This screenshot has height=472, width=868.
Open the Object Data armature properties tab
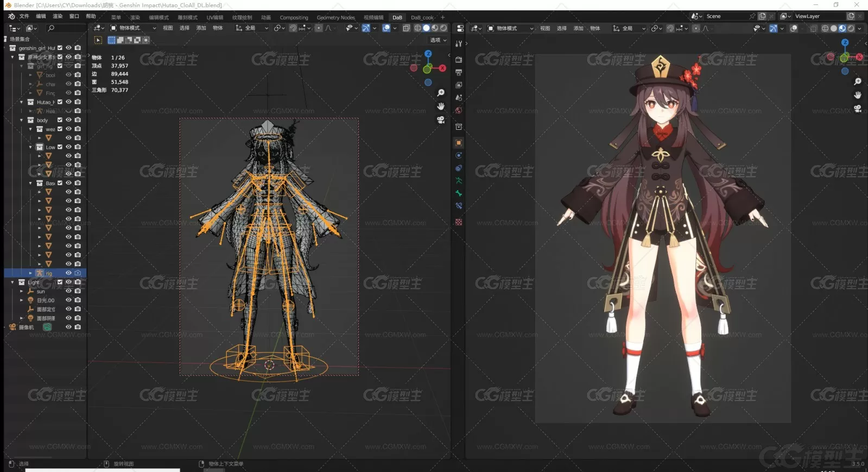click(x=459, y=181)
